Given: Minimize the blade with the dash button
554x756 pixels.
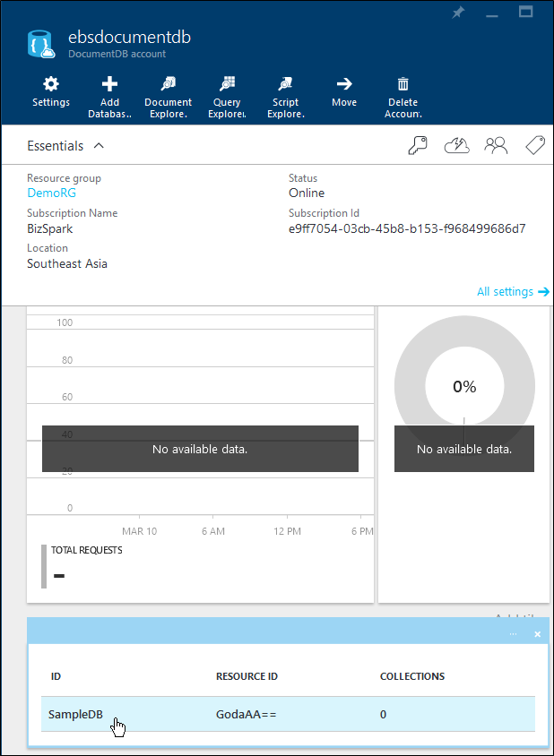Looking at the screenshot, I should pyautogui.click(x=492, y=14).
